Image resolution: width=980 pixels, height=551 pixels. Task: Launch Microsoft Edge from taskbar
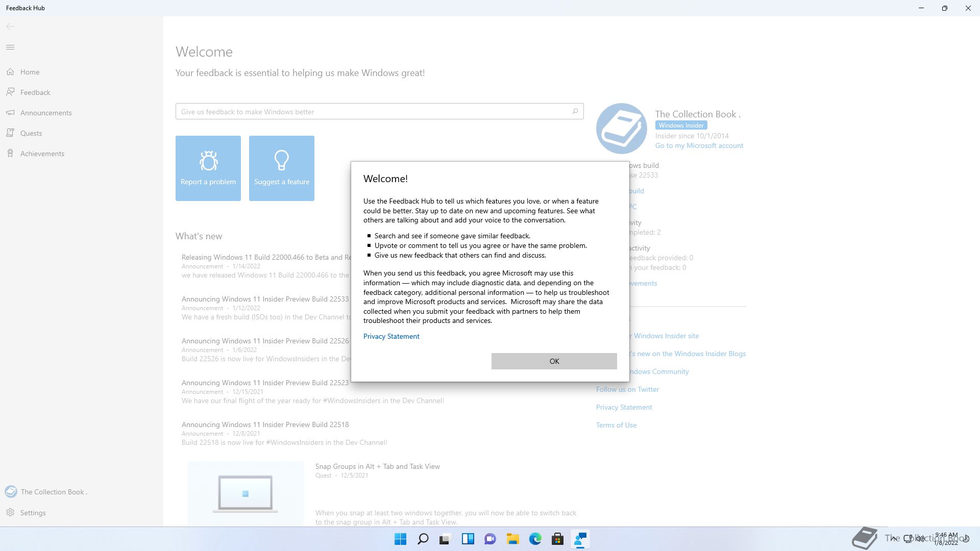pyautogui.click(x=535, y=539)
